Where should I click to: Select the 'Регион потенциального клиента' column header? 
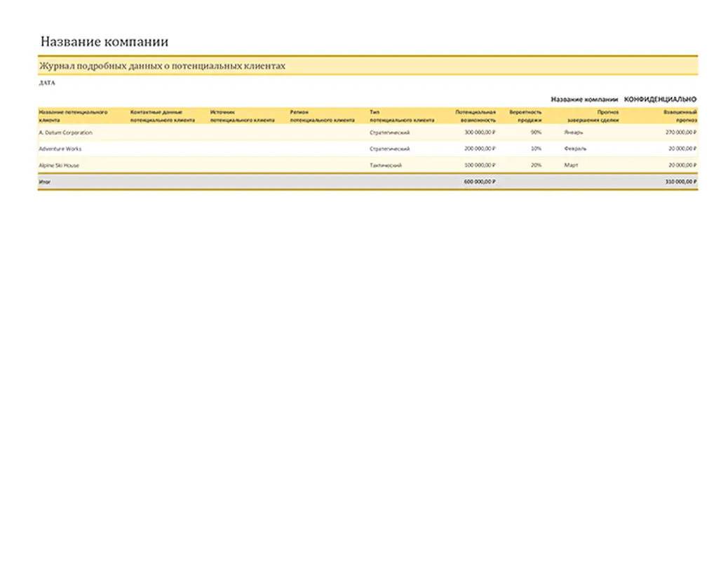point(322,116)
